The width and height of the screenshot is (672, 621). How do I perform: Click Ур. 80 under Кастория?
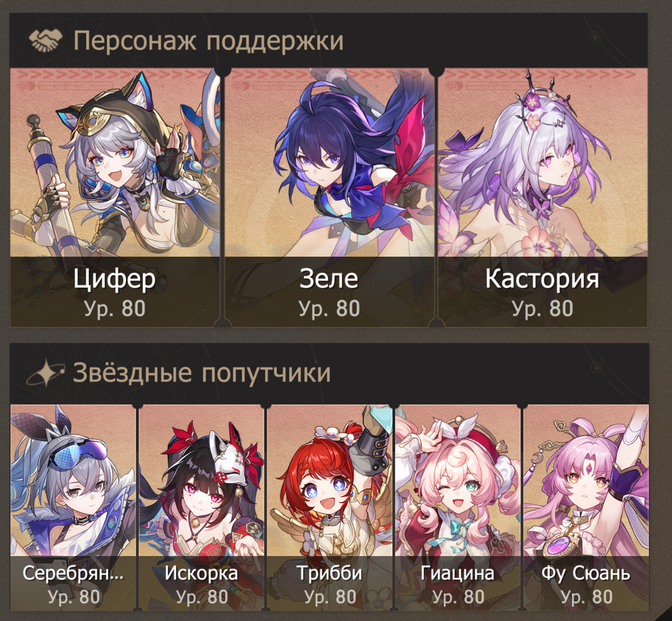(542, 309)
